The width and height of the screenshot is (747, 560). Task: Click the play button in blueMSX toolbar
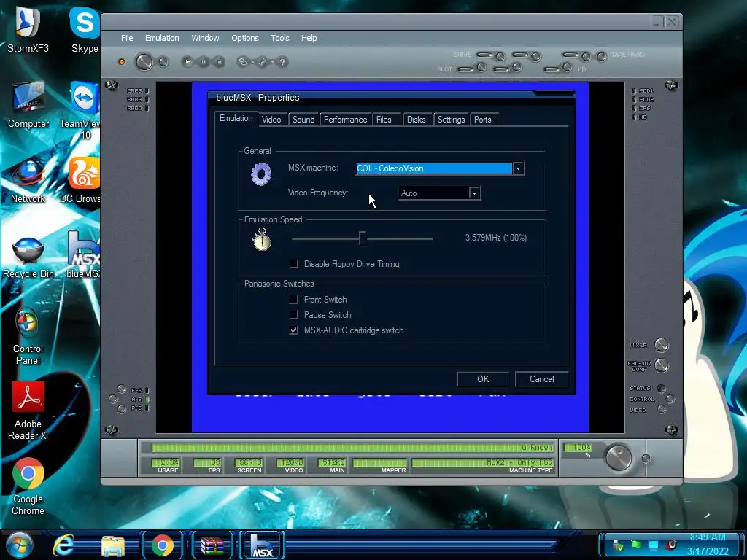[187, 62]
